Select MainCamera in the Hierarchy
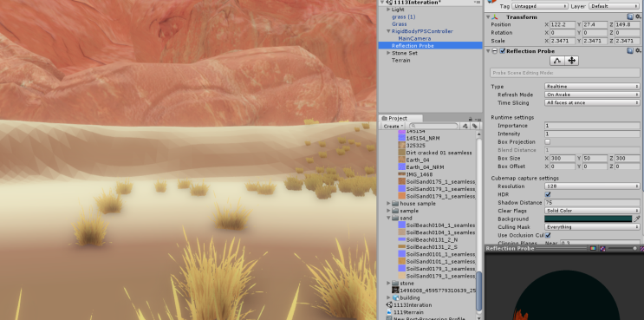The height and width of the screenshot is (320, 644). [x=414, y=39]
